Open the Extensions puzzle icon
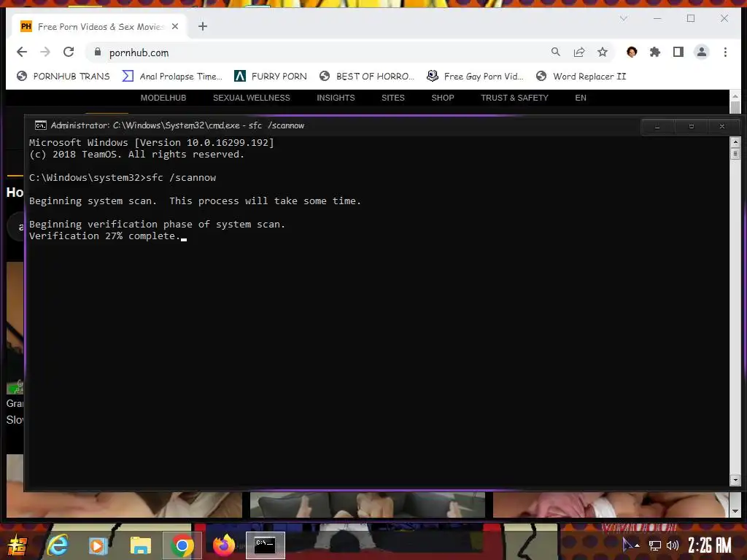Viewport: 747px width, 560px height. coord(655,52)
